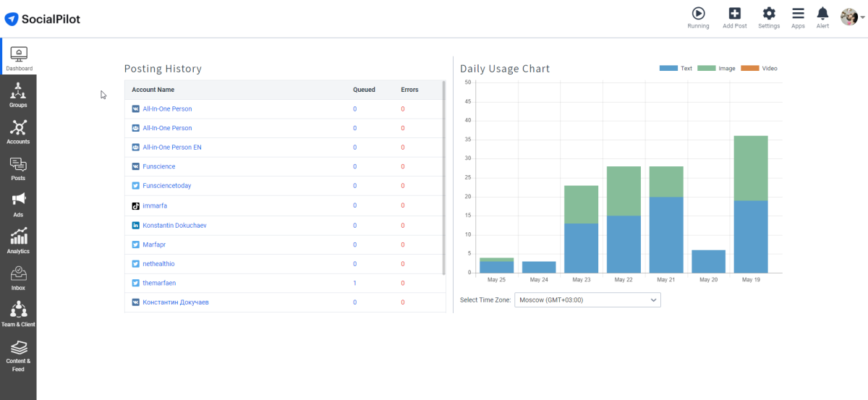Open the nethealthio account link
Screen dimensions: 868x400
(158, 263)
